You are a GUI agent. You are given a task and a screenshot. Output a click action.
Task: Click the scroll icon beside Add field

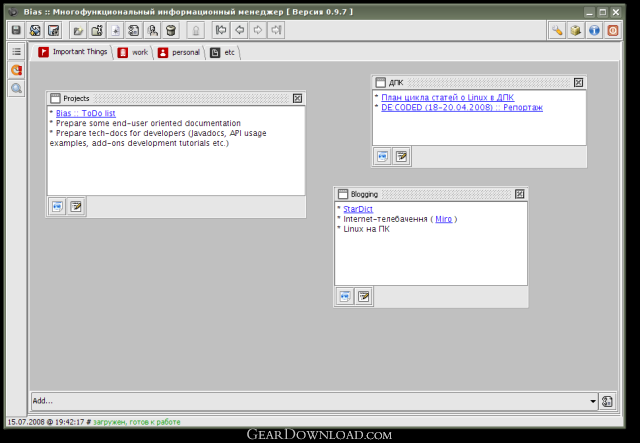coord(607,401)
